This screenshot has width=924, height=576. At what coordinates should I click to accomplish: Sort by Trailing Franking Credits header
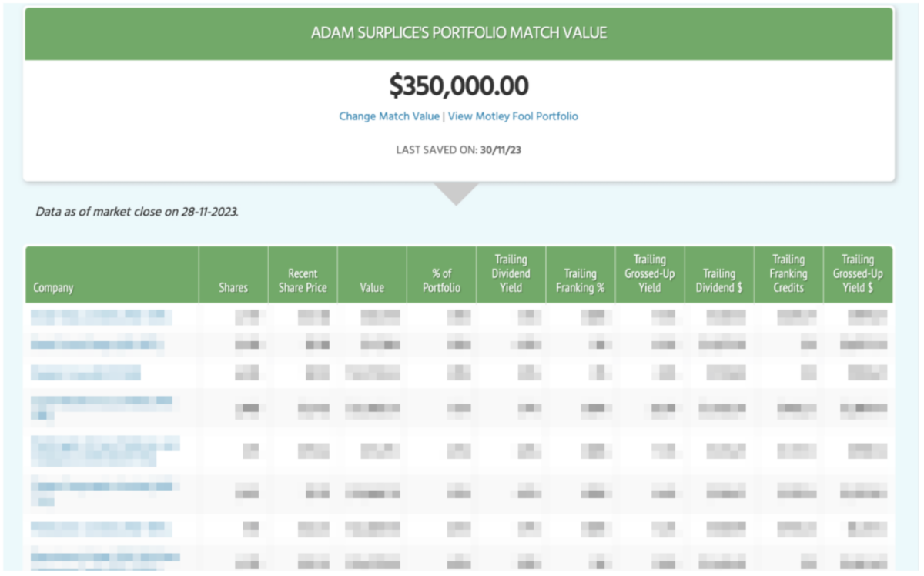(788, 273)
